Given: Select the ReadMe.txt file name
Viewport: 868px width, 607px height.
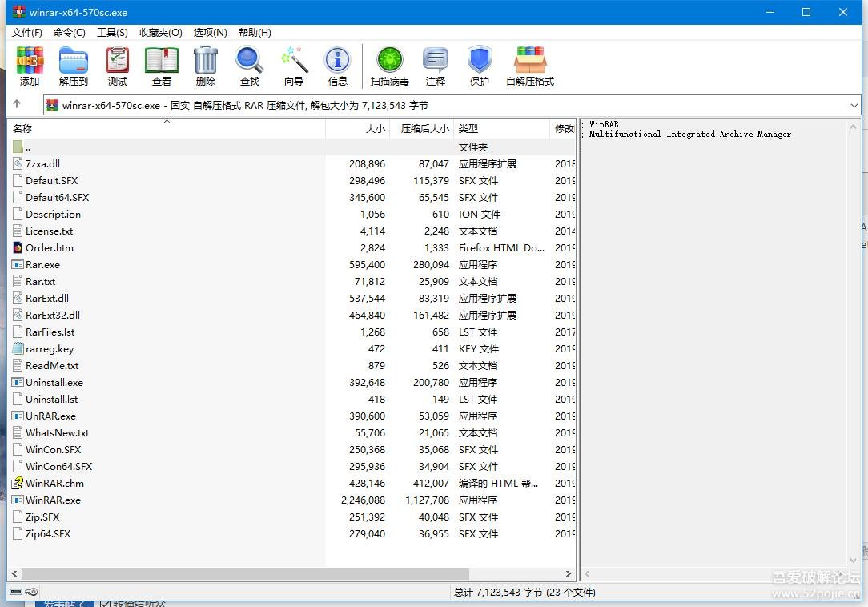Looking at the screenshot, I should coord(52,365).
